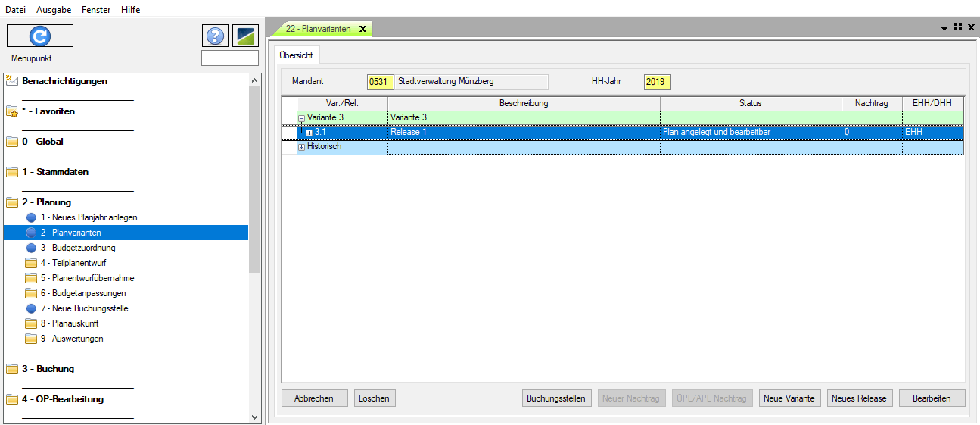Screen dimensions: 980x425
Task: Click the tile windows grid icon
Action: pyautogui.click(x=958, y=27)
